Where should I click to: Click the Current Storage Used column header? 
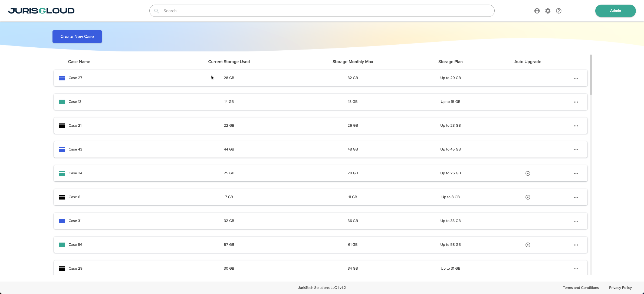tap(229, 62)
